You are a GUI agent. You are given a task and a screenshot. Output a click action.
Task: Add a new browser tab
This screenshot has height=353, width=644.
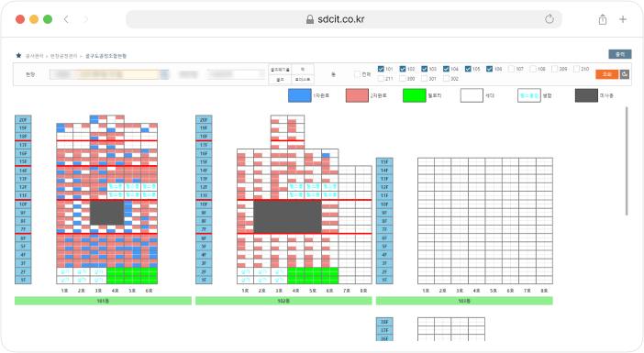click(623, 19)
